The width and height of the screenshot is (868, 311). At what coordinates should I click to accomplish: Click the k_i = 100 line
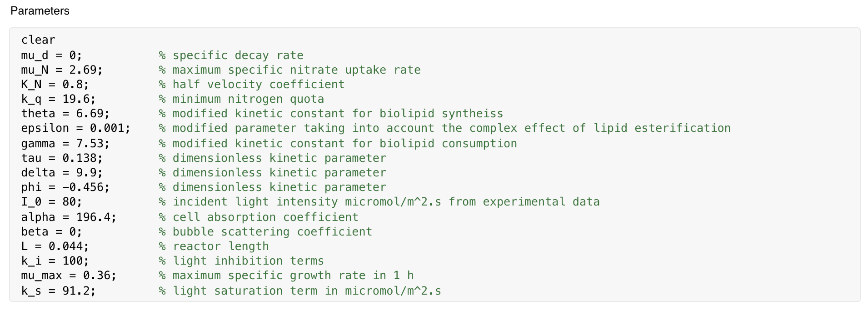(x=55, y=261)
